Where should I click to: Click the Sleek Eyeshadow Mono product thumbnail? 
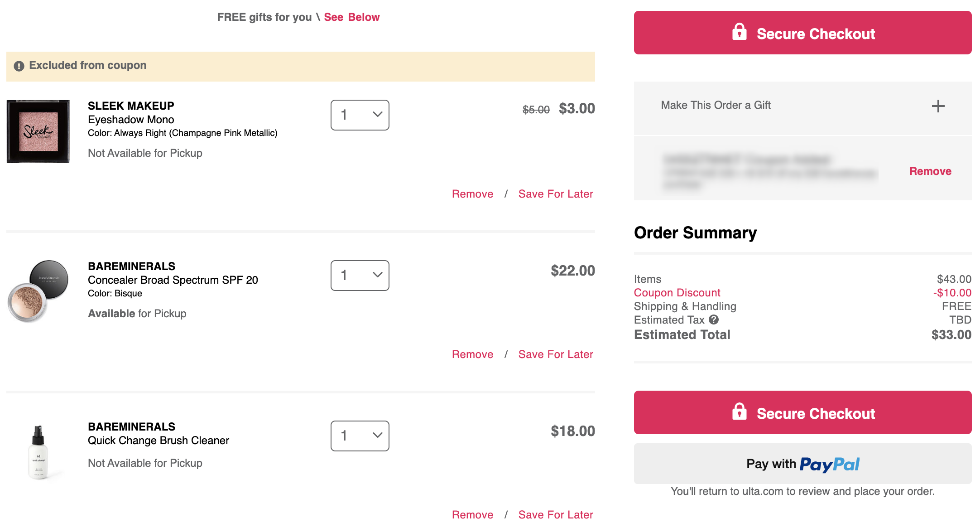38,131
